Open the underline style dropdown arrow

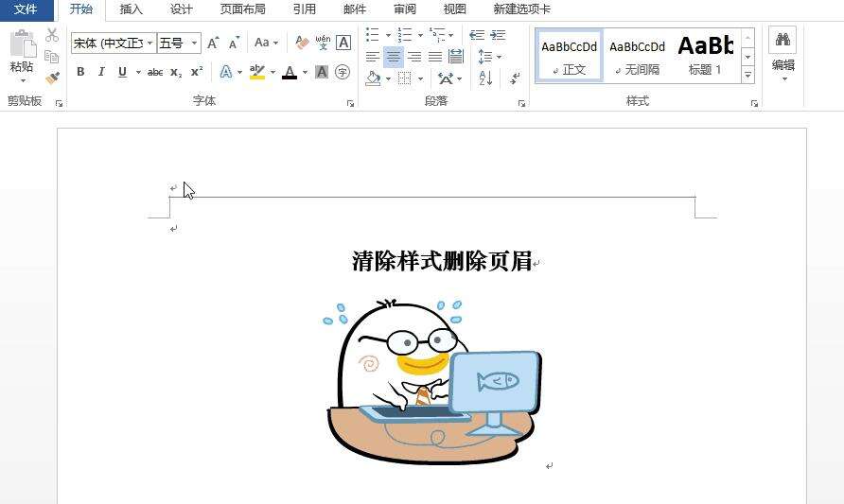click(x=138, y=72)
